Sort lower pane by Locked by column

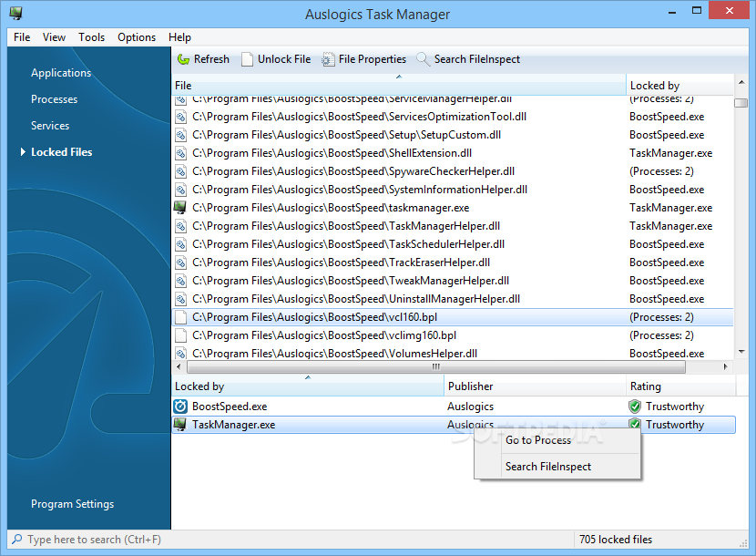[x=308, y=386]
